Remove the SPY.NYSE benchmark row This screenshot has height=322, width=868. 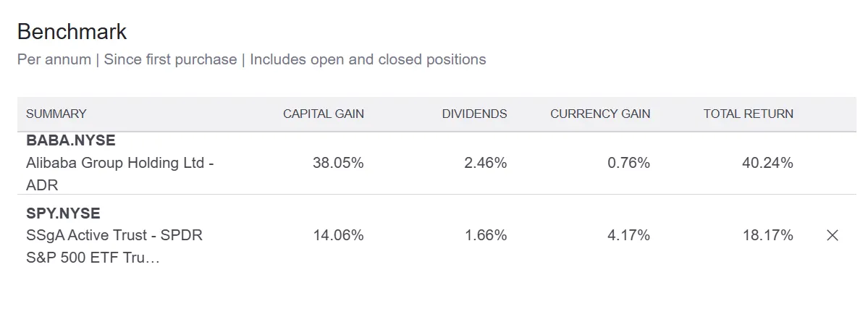tap(833, 235)
